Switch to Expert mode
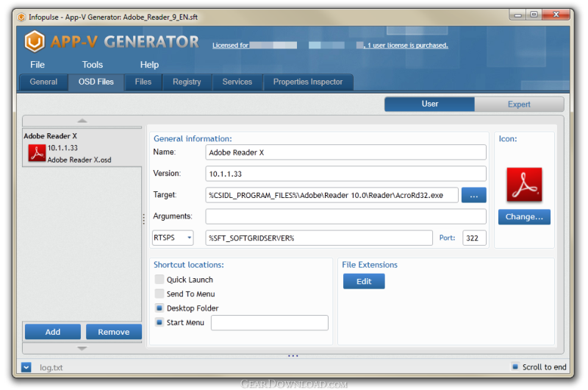The width and height of the screenshot is (588, 390). point(519,104)
